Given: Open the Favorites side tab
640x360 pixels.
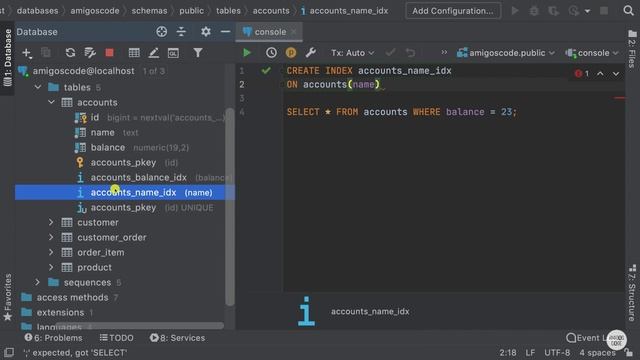Looking at the screenshot, I should pyautogui.click(x=7, y=296).
